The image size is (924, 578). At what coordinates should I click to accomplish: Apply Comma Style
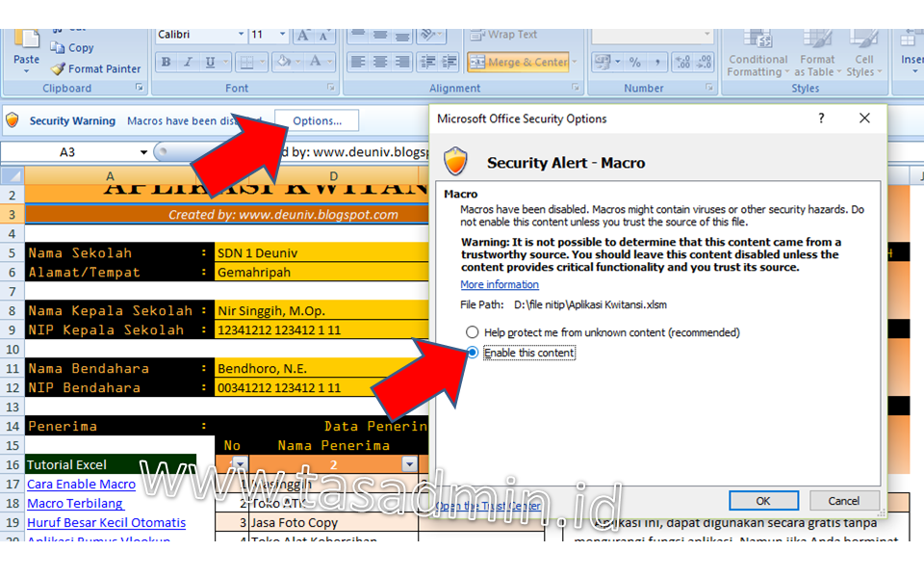(657, 62)
